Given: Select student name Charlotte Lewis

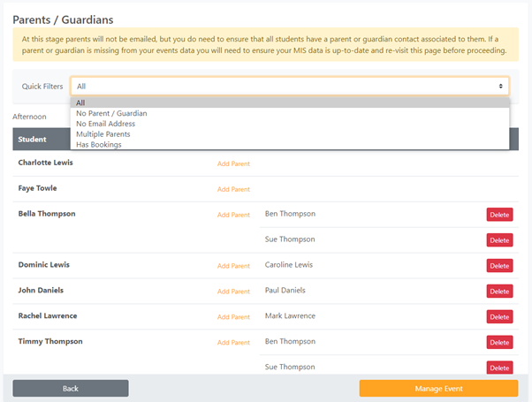Looking at the screenshot, I should 45,163.
